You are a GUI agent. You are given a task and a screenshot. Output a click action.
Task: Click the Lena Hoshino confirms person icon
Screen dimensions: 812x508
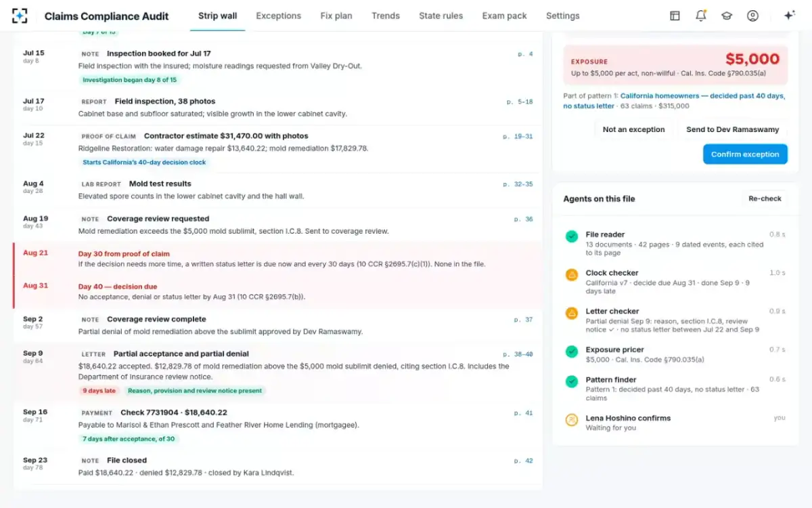pos(572,420)
